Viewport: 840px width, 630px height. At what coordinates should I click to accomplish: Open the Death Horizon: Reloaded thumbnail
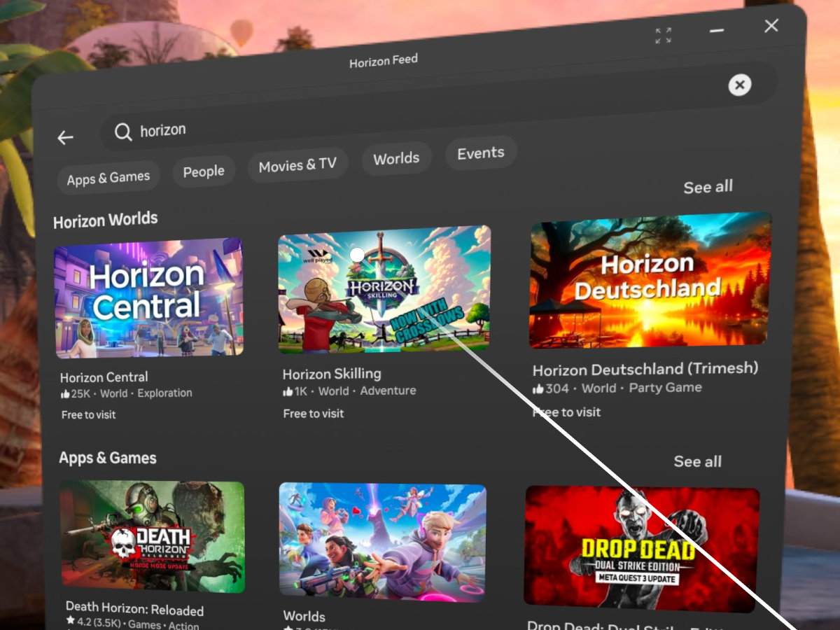[152, 536]
